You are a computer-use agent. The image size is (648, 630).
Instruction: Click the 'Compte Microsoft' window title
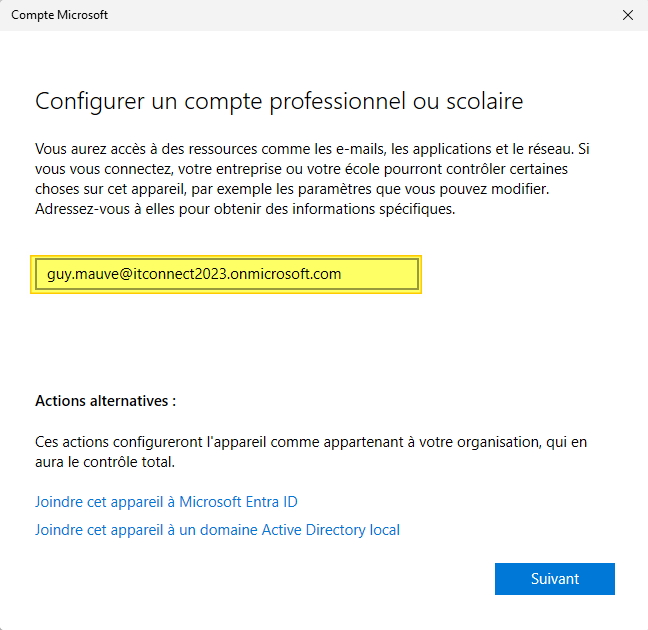click(x=59, y=15)
